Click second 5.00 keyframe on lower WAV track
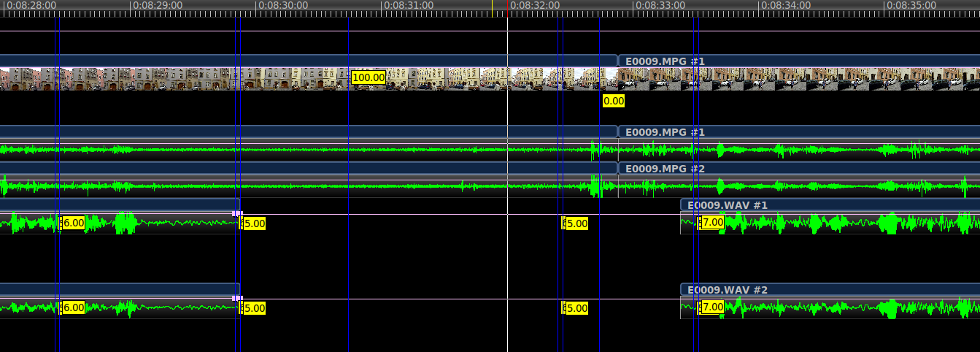The height and width of the screenshot is (352, 980). tap(576, 308)
